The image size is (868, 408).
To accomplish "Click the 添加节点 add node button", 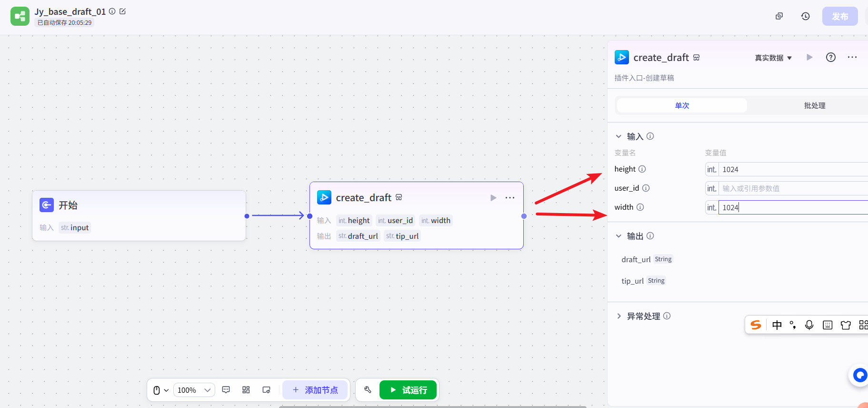I will tap(315, 390).
